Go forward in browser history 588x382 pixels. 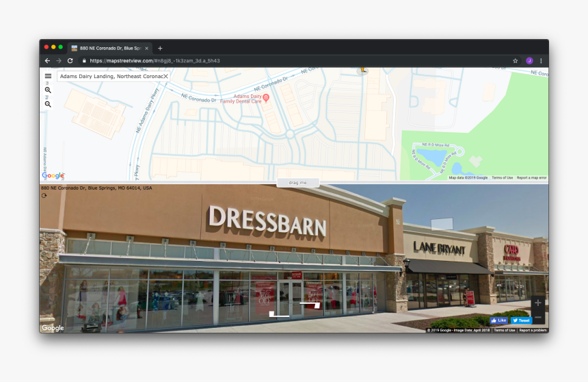point(59,60)
